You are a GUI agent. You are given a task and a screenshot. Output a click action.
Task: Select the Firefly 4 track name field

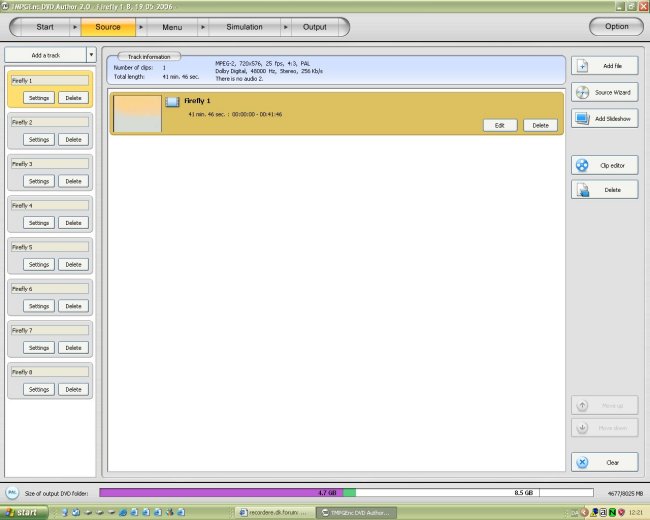pyautogui.click(x=50, y=205)
